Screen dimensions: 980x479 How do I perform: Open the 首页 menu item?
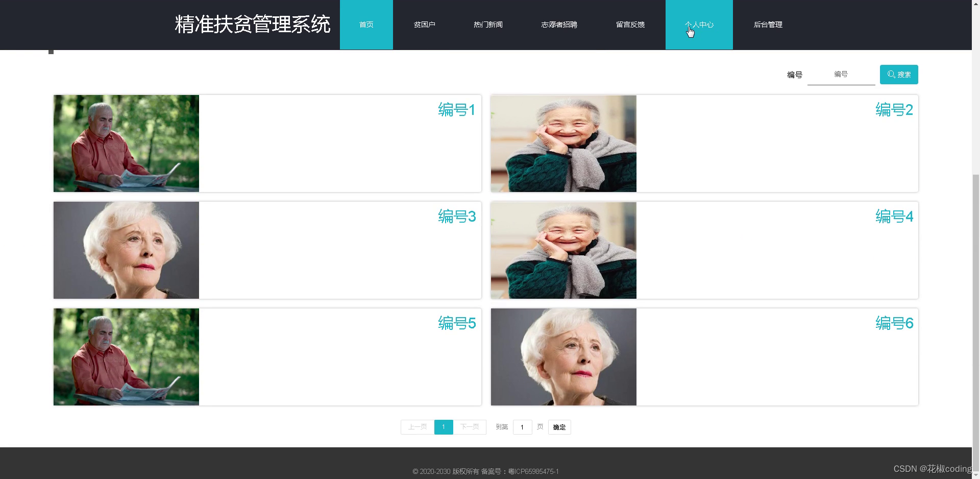[x=366, y=24]
